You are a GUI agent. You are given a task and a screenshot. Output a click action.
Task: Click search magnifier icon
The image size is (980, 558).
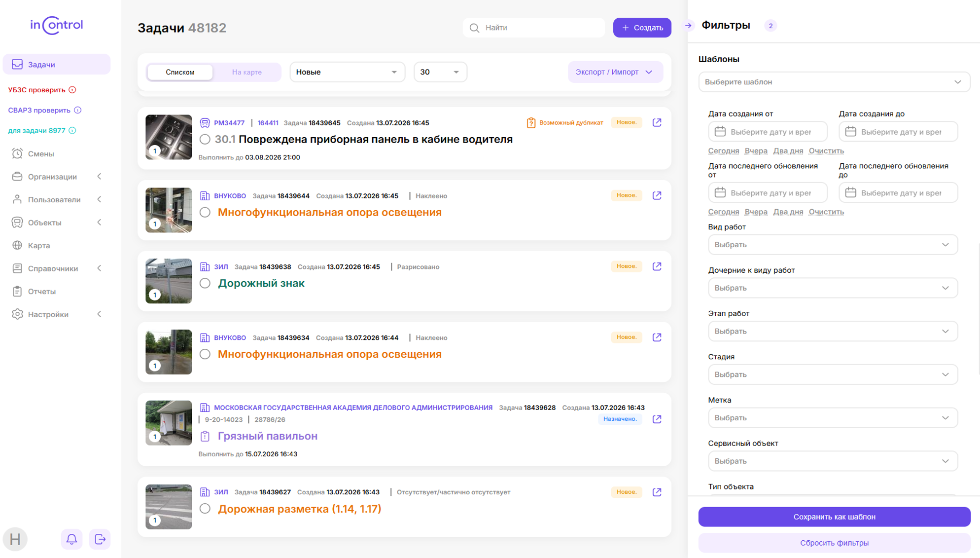pyautogui.click(x=474, y=28)
